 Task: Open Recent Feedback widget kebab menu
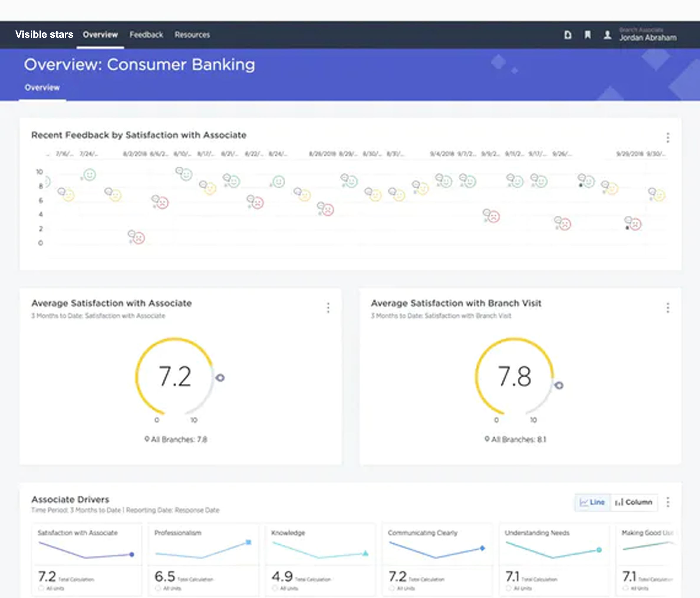(x=668, y=138)
